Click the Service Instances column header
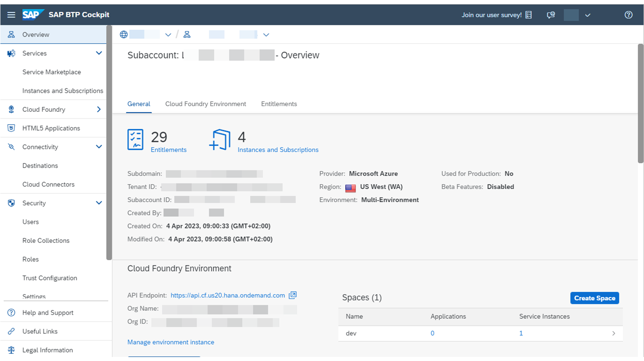 click(x=544, y=316)
